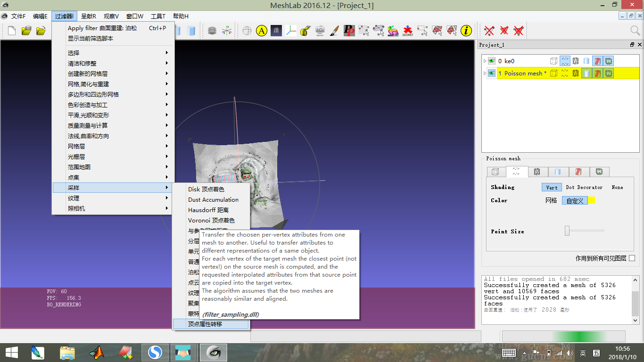Open the 帮助H menu
Image resolution: width=644 pixels, height=362 pixels.
coord(181,16)
